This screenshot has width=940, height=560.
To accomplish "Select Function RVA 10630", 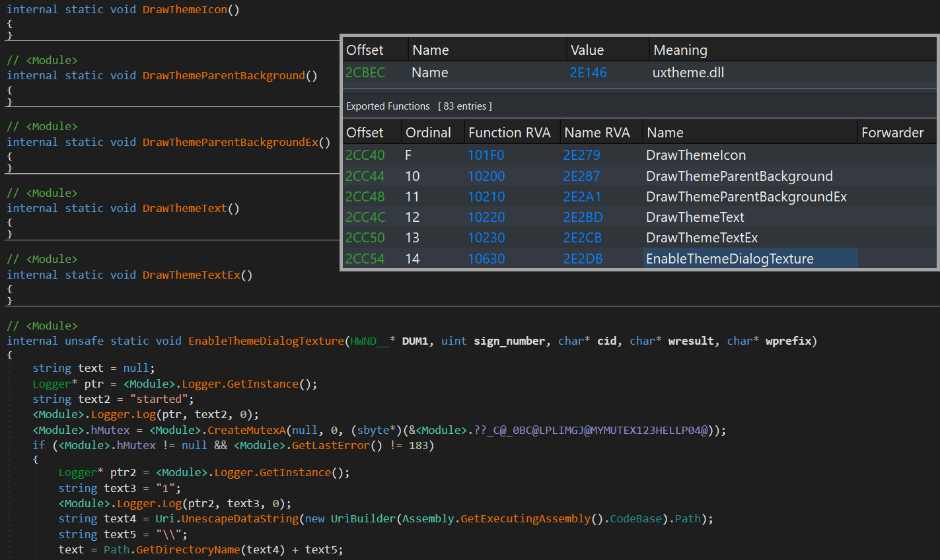I will click(486, 259).
